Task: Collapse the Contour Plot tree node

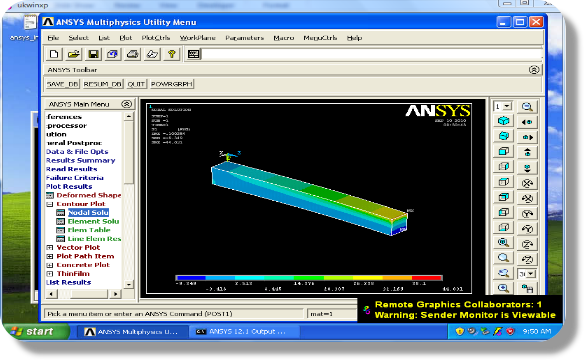Action: [50, 204]
